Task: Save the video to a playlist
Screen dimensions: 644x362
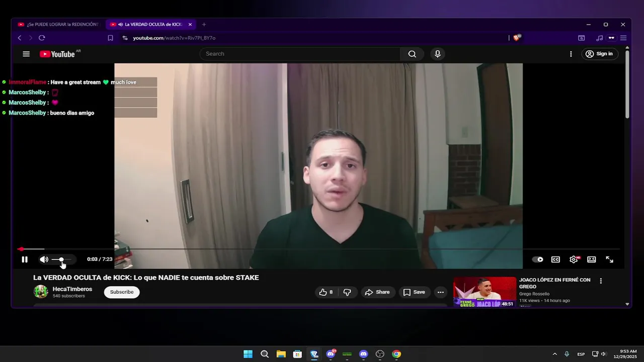Action: tap(414, 292)
